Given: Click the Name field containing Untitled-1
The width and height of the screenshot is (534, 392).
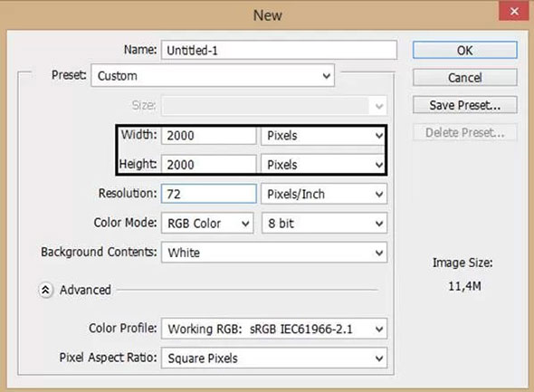Looking at the screenshot, I should (279, 51).
